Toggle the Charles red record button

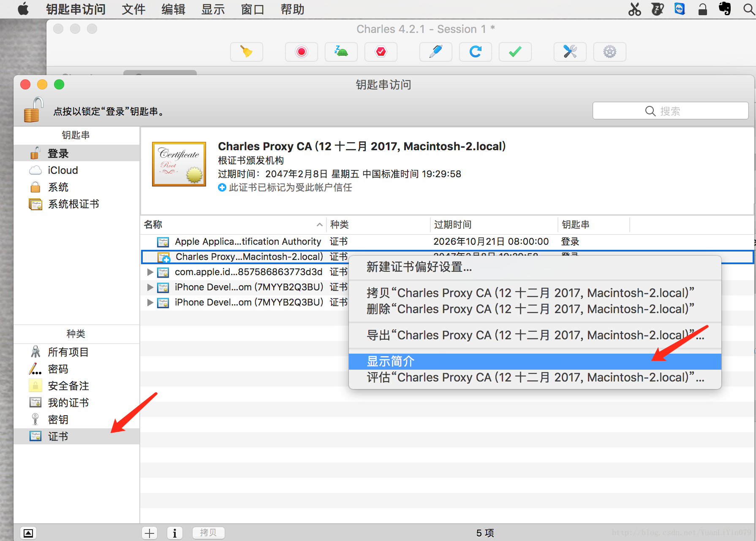pyautogui.click(x=301, y=52)
